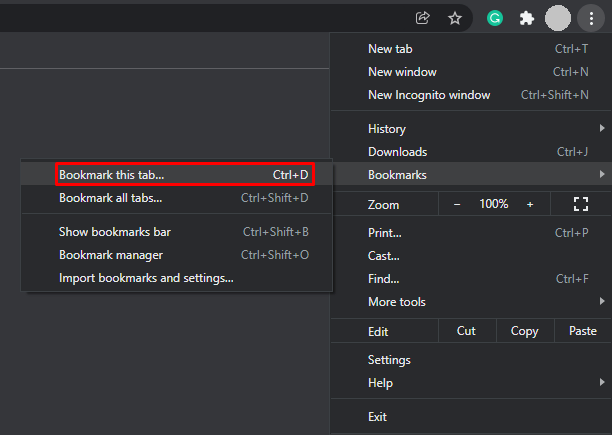Screen dimensions: 612x435
Task: Enter fullscreen mode using zoom row icon
Action: click(x=580, y=204)
